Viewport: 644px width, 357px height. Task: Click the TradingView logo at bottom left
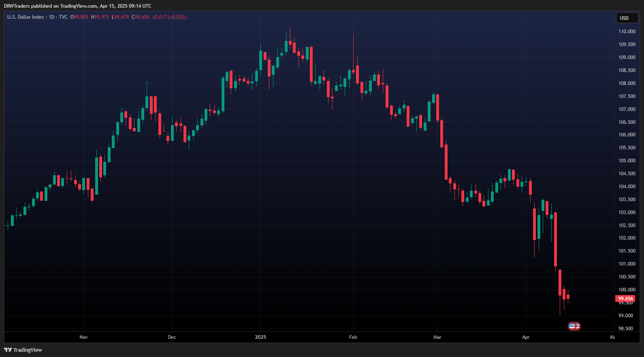pyautogui.click(x=23, y=350)
